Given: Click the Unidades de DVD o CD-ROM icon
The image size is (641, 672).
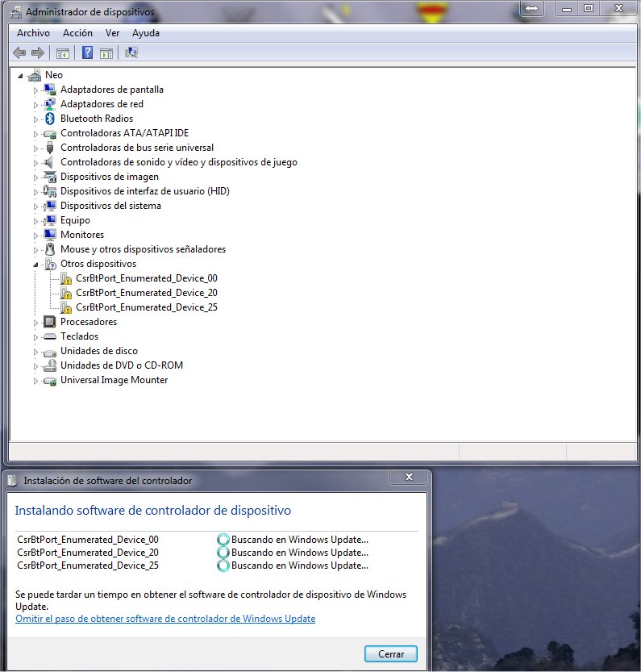Looking at the screenshot, I should pyautogui.click(x=50, y=365).
